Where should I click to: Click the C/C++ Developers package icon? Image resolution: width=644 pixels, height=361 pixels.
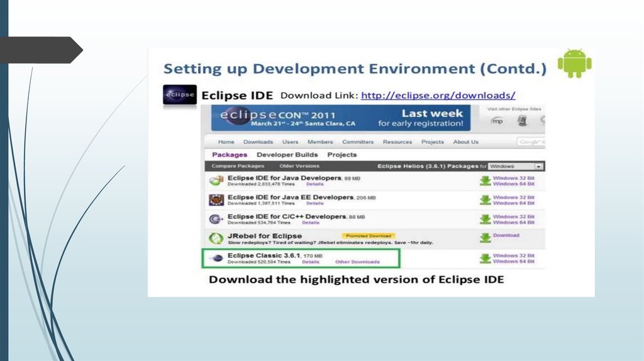[x=216, y=219]
